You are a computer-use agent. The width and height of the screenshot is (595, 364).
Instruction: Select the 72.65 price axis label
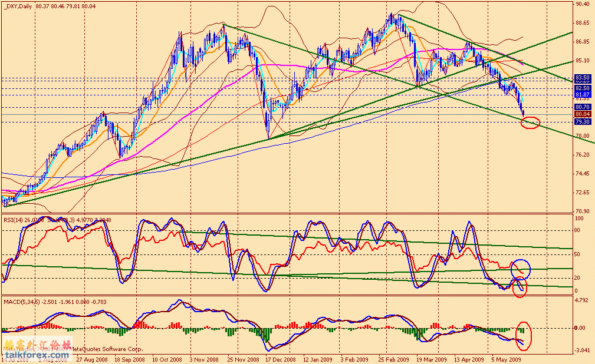click(x=583, y=192)
